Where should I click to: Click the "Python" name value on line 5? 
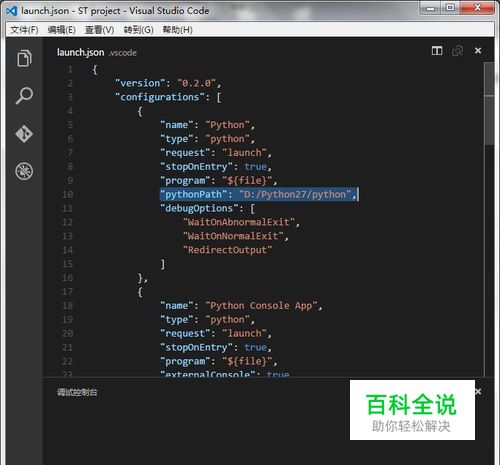pyautogui.click(x=227, y=125)
